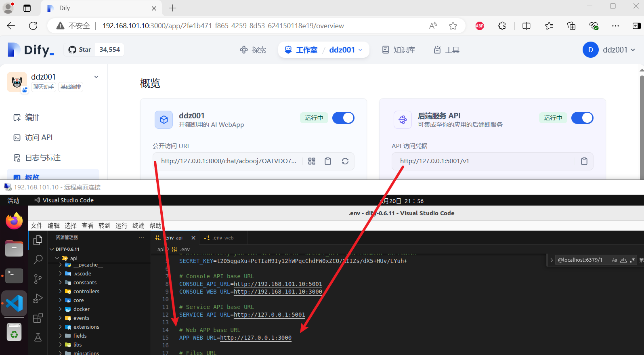Regenerate the public access URL
This screenshot has height=355, width=644.
[345, 161]
